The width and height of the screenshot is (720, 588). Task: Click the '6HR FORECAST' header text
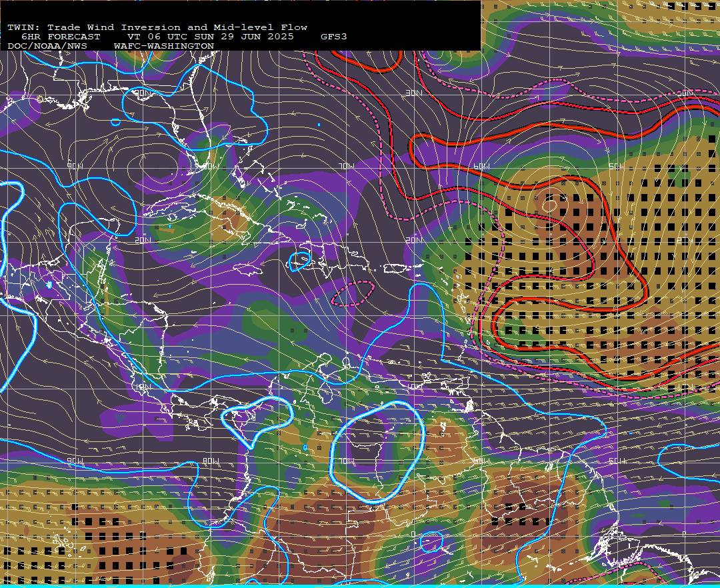click(61, 37)
